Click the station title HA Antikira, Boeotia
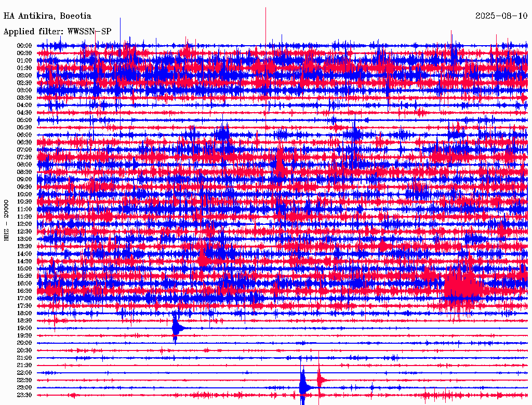532x405 pixels. [x=47, y=16]
